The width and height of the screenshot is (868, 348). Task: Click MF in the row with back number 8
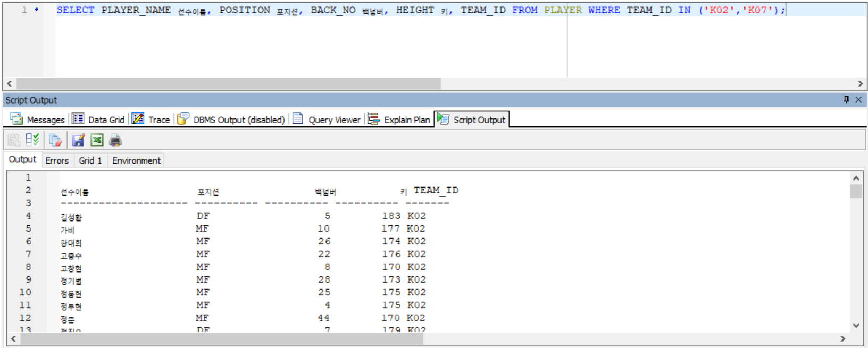pos(203,267)
